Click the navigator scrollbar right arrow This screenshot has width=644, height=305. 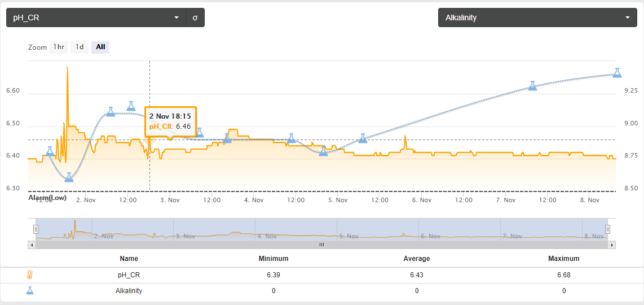click(x=612, y=245)
